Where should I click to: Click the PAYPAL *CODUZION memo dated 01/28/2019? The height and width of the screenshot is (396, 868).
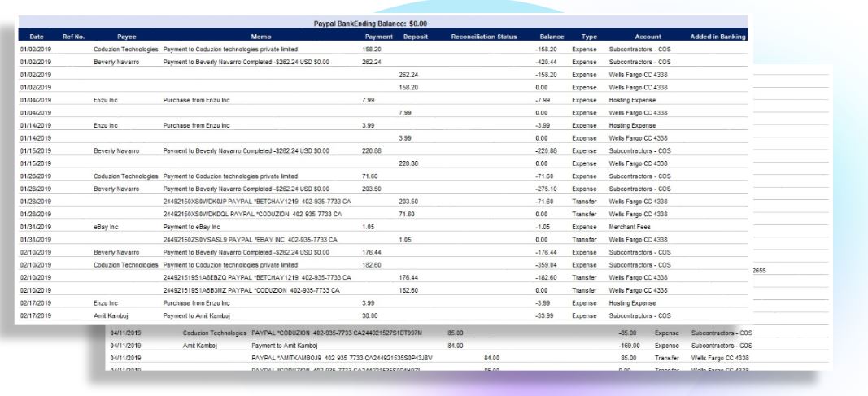pyautogui.click(x=252, y=214)
